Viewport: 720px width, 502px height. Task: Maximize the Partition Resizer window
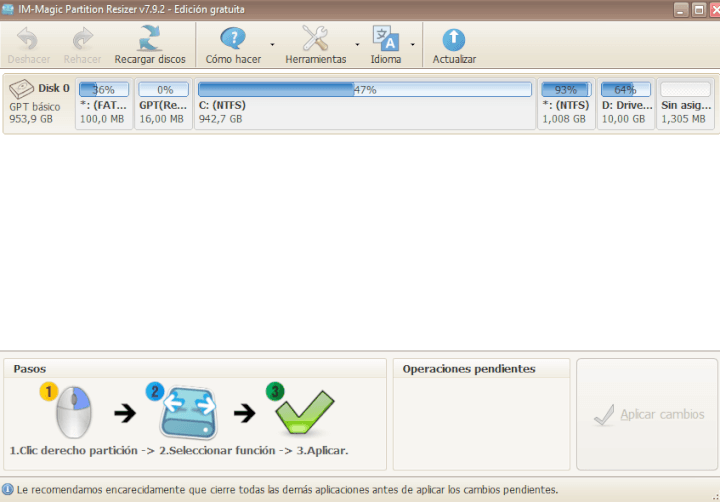coord(699,10)
